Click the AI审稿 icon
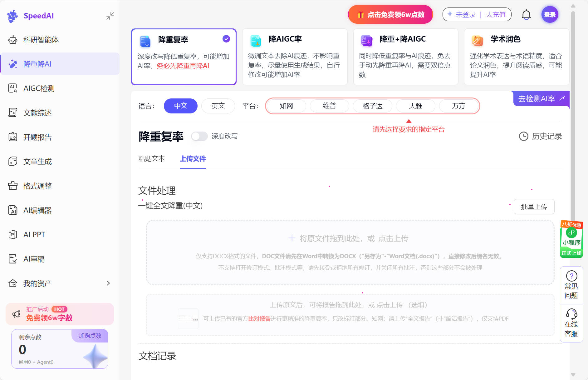This screenshot has height=380, width=588. pyautogui.click(x=13, y=259)
